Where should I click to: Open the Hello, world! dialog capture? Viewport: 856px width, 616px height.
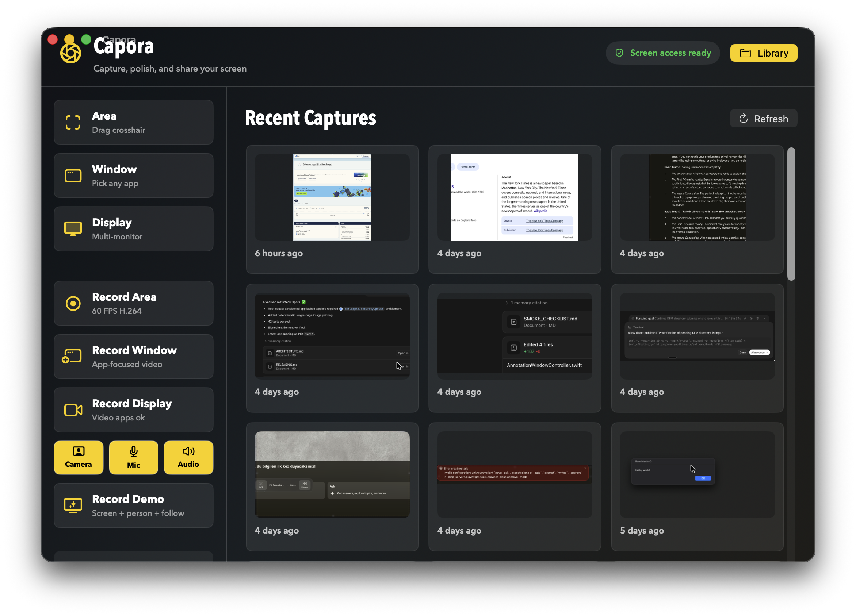[x=698, y=486]
